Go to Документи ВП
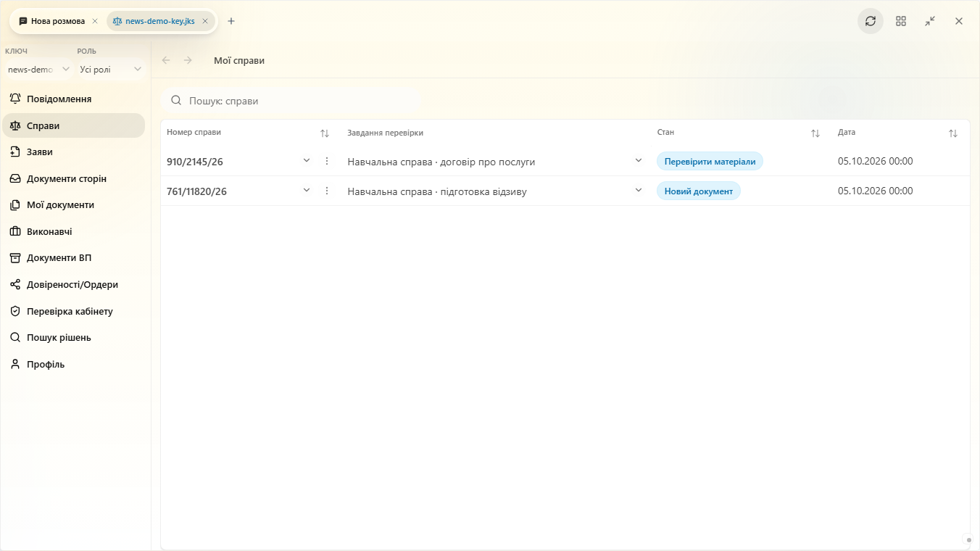This screenshot has width=980, height=551. pyautogui.click(x=74, y=257)
